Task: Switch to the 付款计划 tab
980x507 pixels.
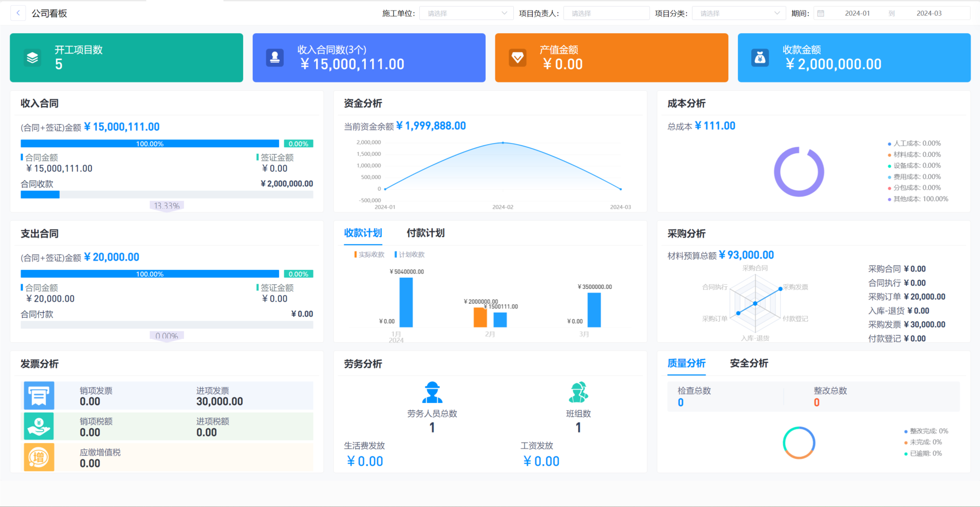Action: pyautogui.click(x=426, y=233)
